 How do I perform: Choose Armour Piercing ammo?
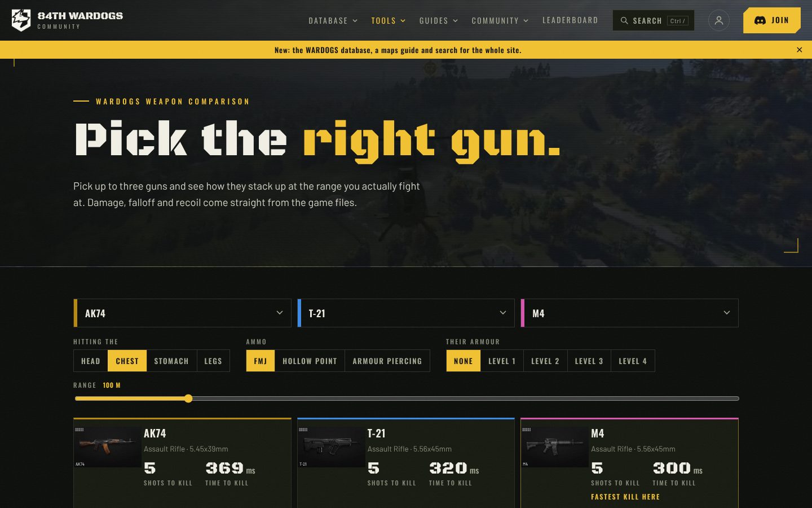pyautogui.click(x=387, y=361)
